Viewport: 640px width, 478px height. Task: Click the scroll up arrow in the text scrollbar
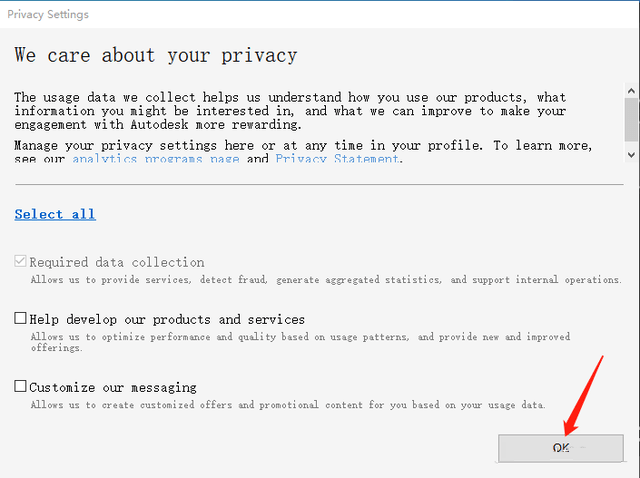point(631,91)
